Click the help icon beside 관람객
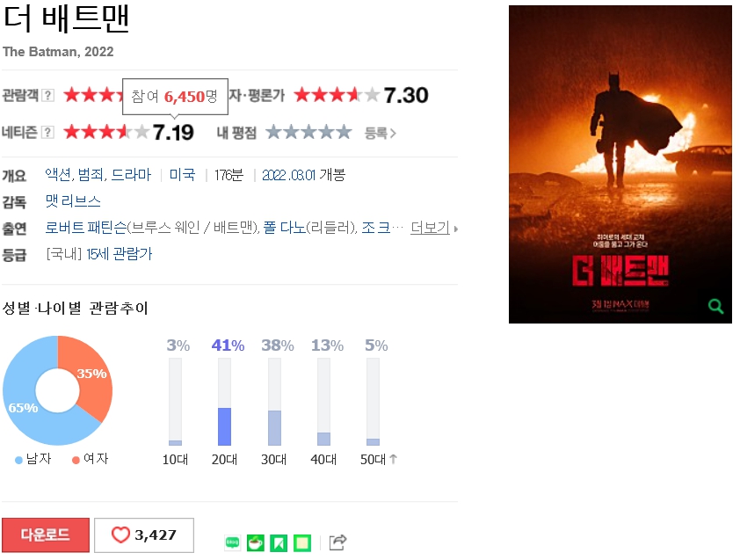This screenshot has width=740, height=560. (47, 95)
